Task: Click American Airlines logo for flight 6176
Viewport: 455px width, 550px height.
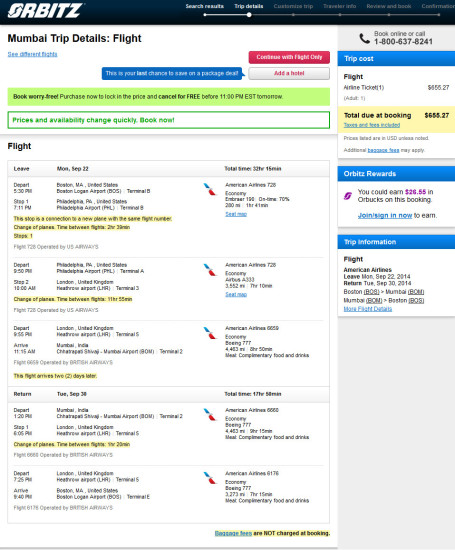Action: pyautogui.click(x=210, y=478)
